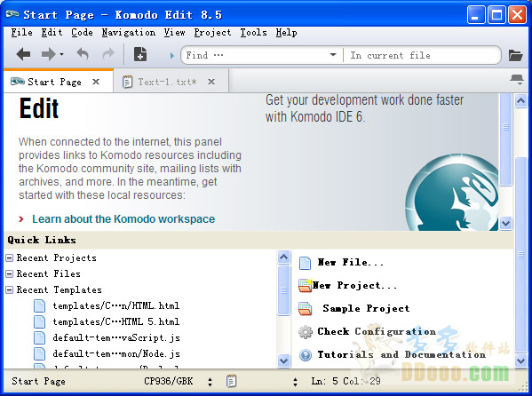Click the help icon beside Tutorials and Documentation

tap(306, 355)
